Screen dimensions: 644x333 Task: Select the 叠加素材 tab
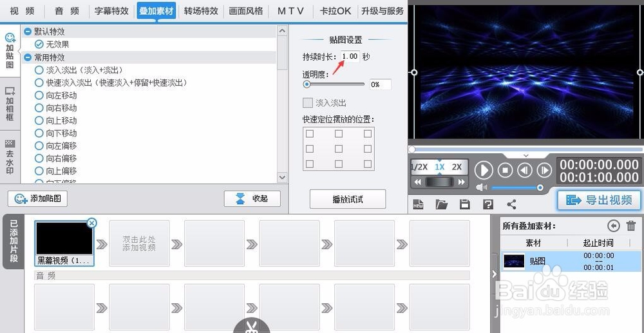156,11
